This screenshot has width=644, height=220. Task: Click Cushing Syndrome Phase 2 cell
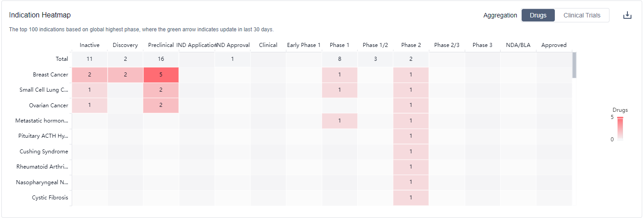tap(411, 152)
